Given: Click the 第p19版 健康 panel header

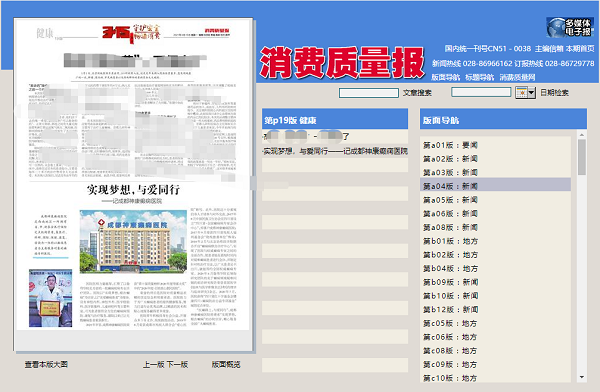Looking at the screenshot, I should (x=335, y=120).
